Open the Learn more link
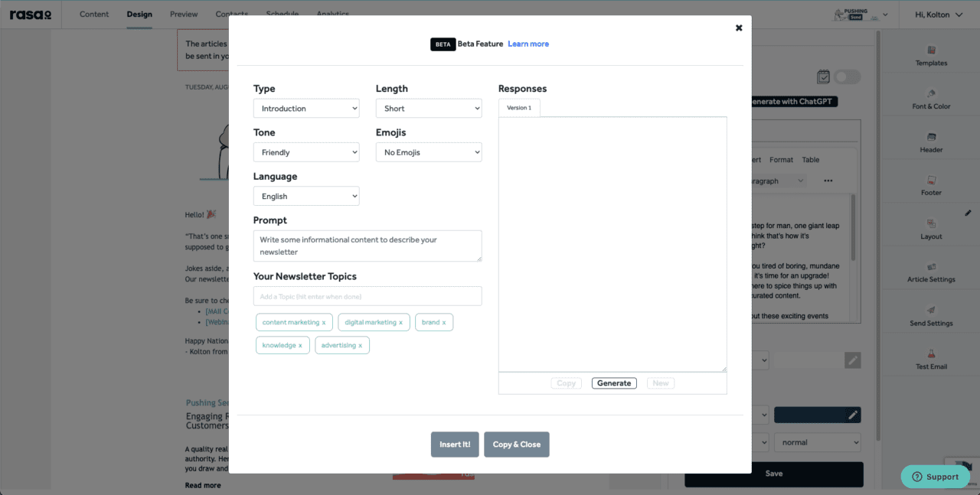Viewport: 980px width, 495px height. (528, 44)
